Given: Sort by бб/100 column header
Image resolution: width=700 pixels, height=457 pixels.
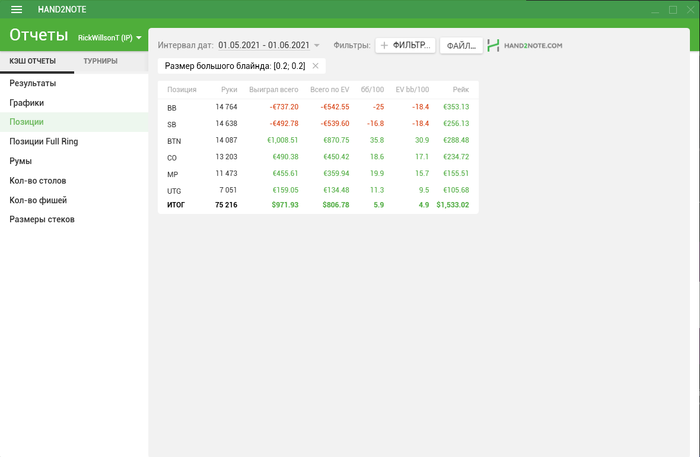Looking at the screenshot, I should click(372, 90).
